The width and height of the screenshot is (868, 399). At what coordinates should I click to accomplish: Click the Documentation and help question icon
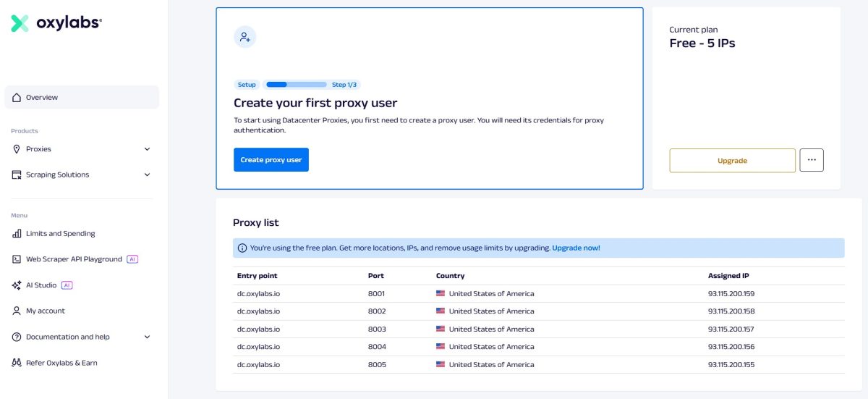[17, 337]
